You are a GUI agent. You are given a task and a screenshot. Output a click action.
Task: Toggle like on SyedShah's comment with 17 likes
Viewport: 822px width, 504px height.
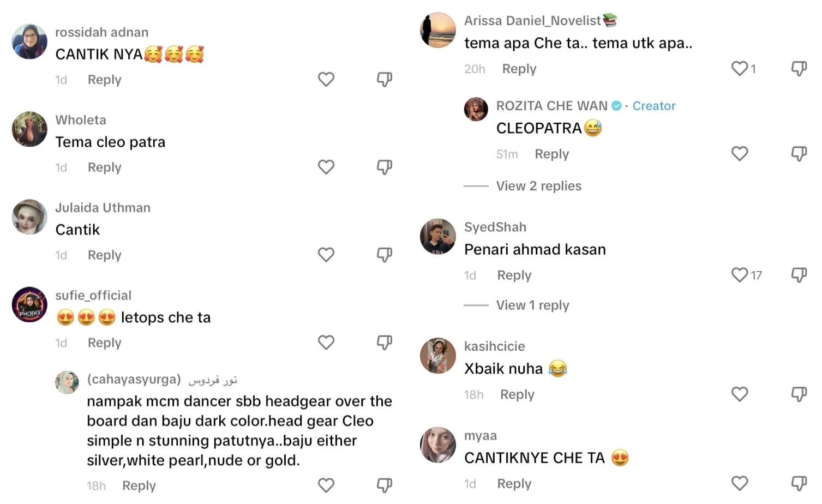coord(740,275)
